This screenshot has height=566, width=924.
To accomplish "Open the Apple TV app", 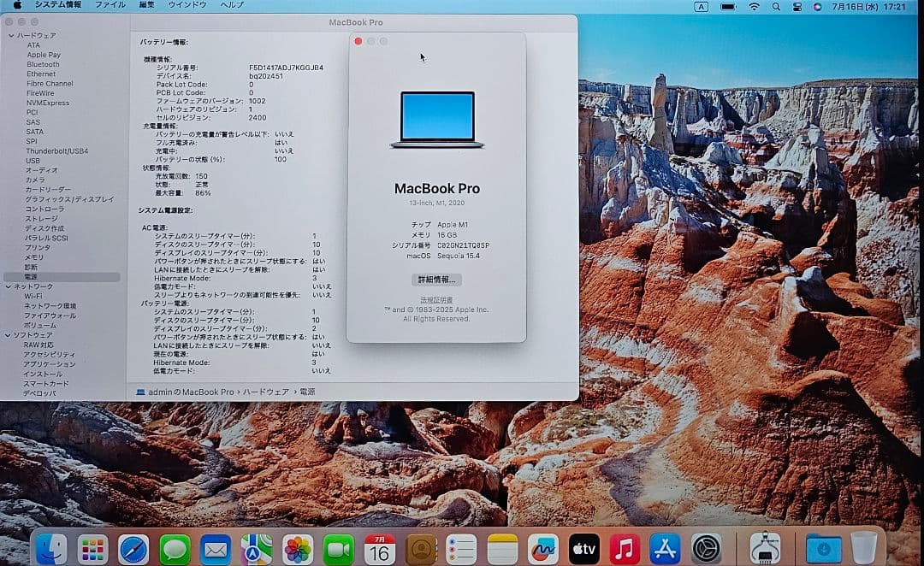I will pos(584,548).
